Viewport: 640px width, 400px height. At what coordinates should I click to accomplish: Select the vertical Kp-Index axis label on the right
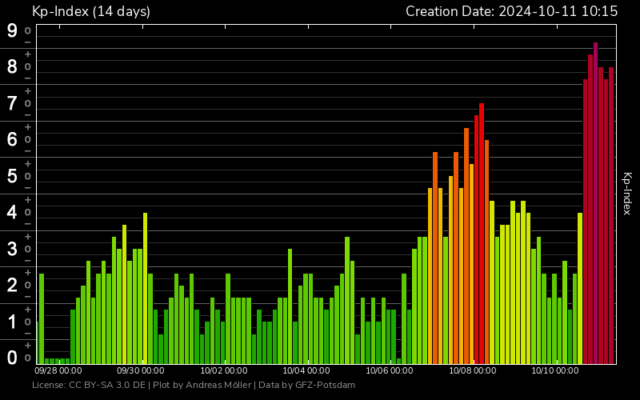627,193
